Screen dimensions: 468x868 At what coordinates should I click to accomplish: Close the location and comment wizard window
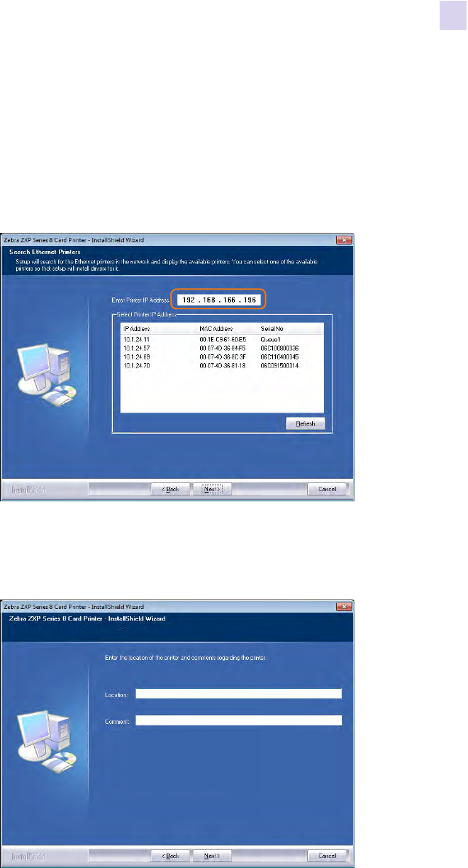(x=344, y=607)
